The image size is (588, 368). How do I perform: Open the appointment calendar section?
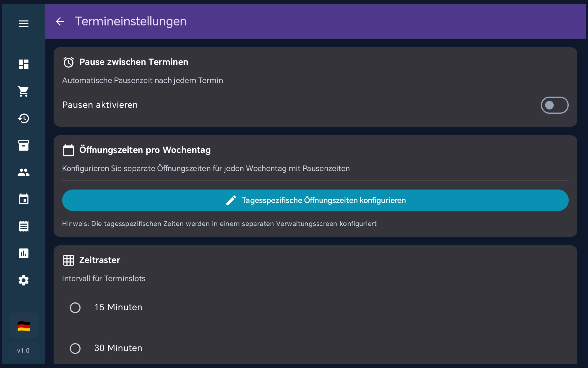click(x=23, y=199)
